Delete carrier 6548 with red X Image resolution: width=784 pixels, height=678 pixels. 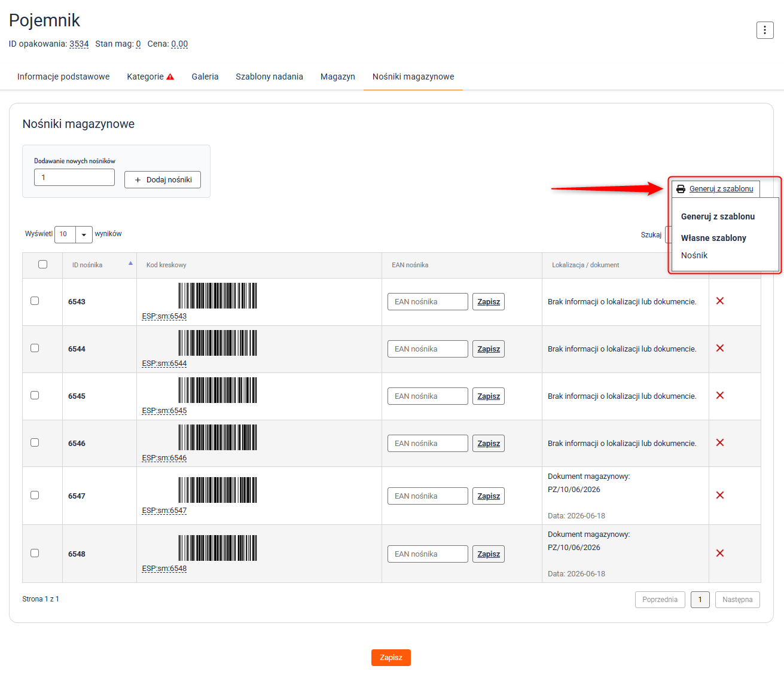click(720, 553)
